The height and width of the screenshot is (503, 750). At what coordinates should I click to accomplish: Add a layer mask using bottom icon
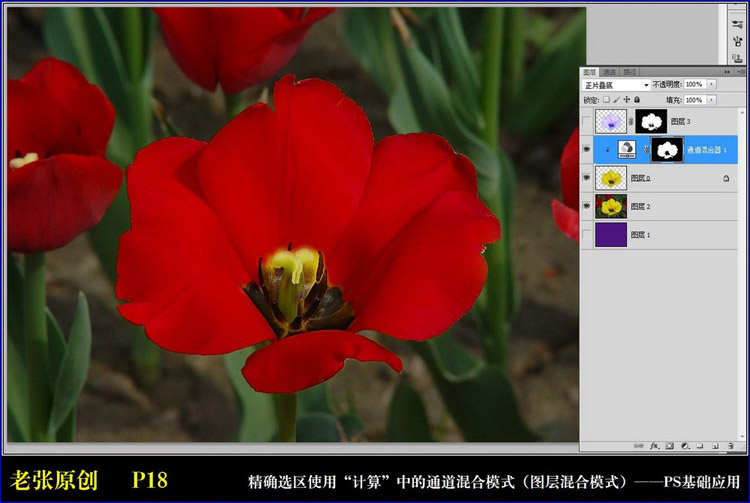click(x=669, y=445)
